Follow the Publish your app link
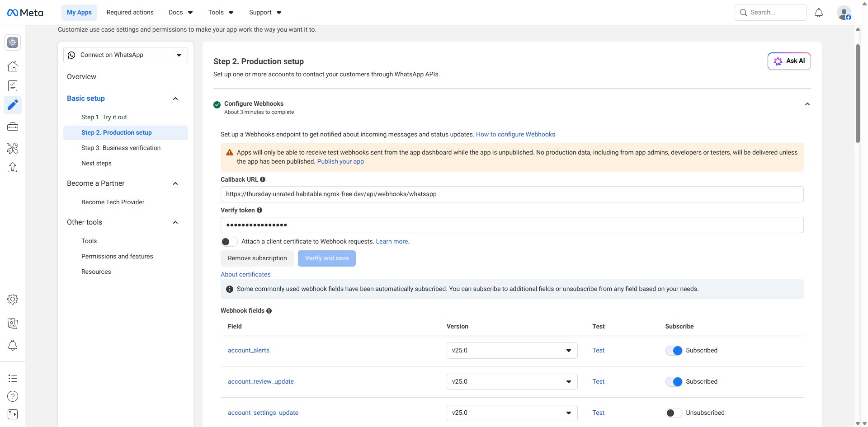 (x=340, y=162)
